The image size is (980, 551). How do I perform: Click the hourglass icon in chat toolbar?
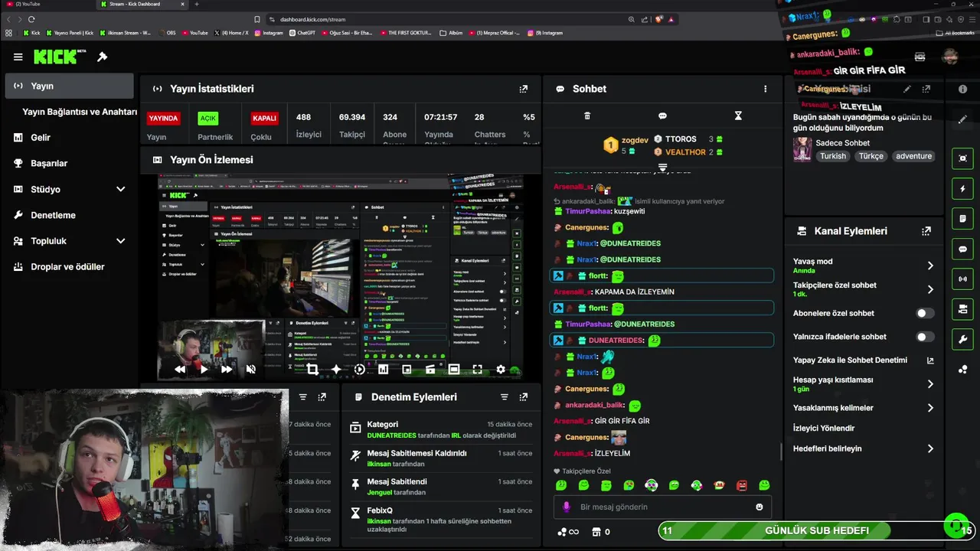[738, 116]
